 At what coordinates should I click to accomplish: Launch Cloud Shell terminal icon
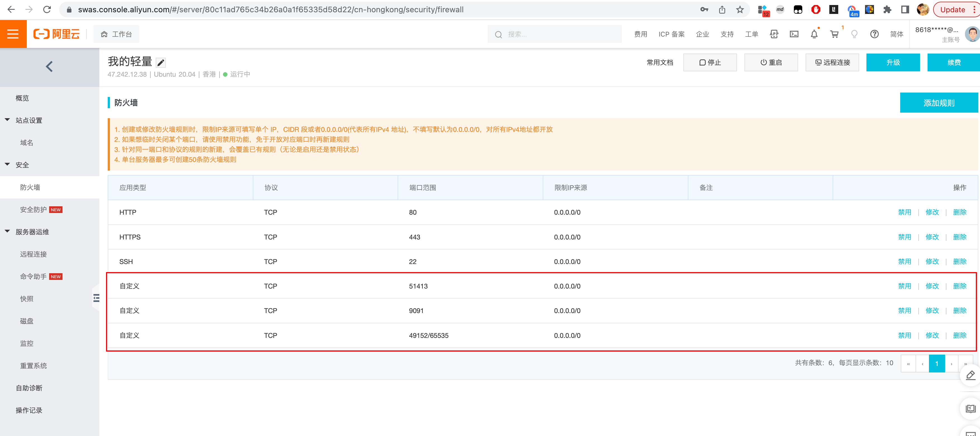tap(794, 35)
